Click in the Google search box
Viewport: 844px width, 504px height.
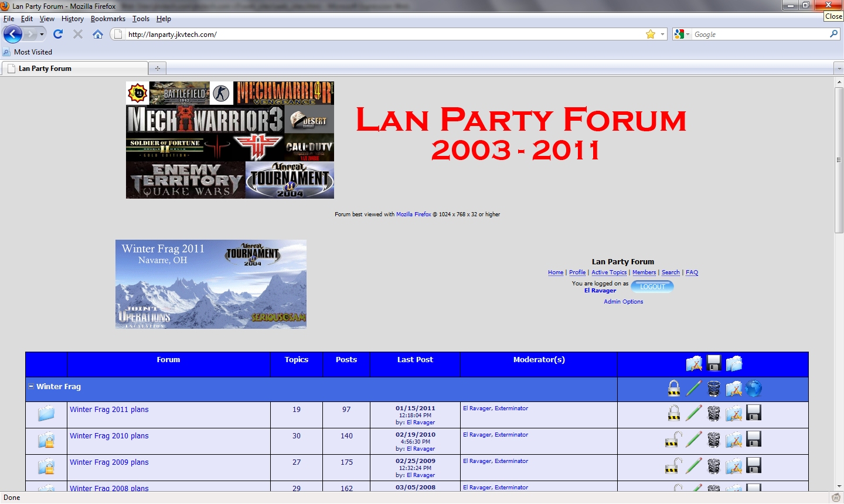click(x=760, y=35)
